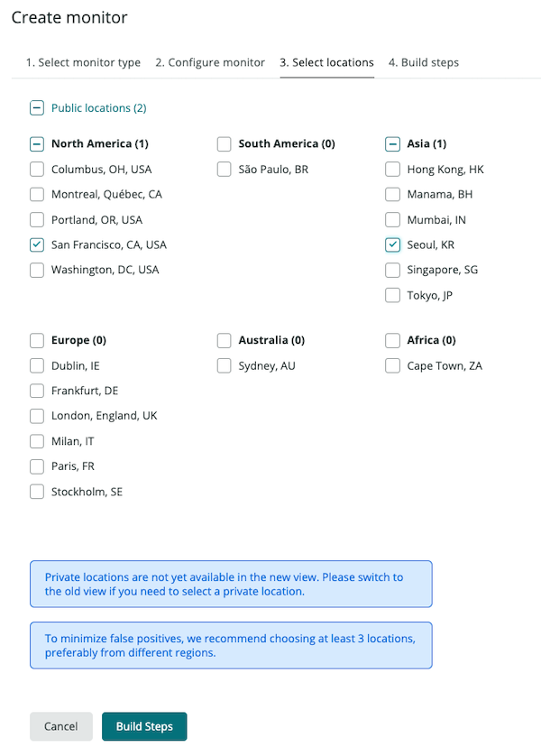Image resolution: width=541 pixels, height=756 pixels.
Task: Switch to the Configure monitor step
Action: click(210, 62)
